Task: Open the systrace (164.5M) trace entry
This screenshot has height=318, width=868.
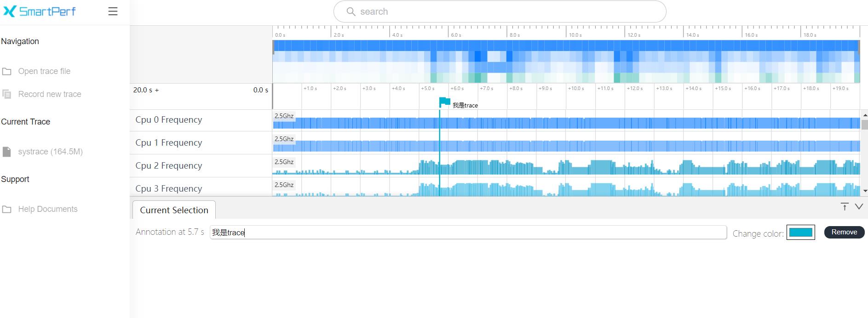Action: pos(50,152)
